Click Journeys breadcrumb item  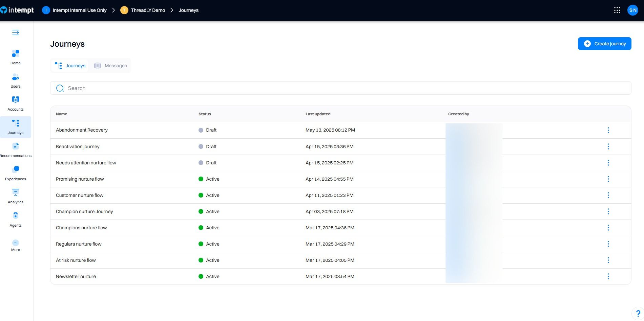188,10
